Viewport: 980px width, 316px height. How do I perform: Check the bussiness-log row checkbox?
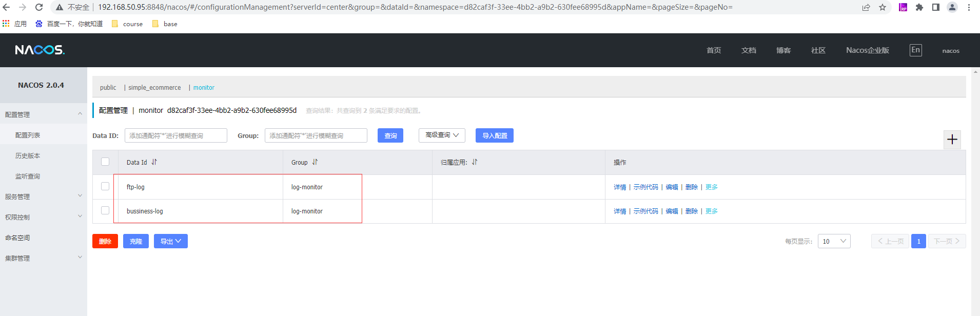tap(105, 210)
